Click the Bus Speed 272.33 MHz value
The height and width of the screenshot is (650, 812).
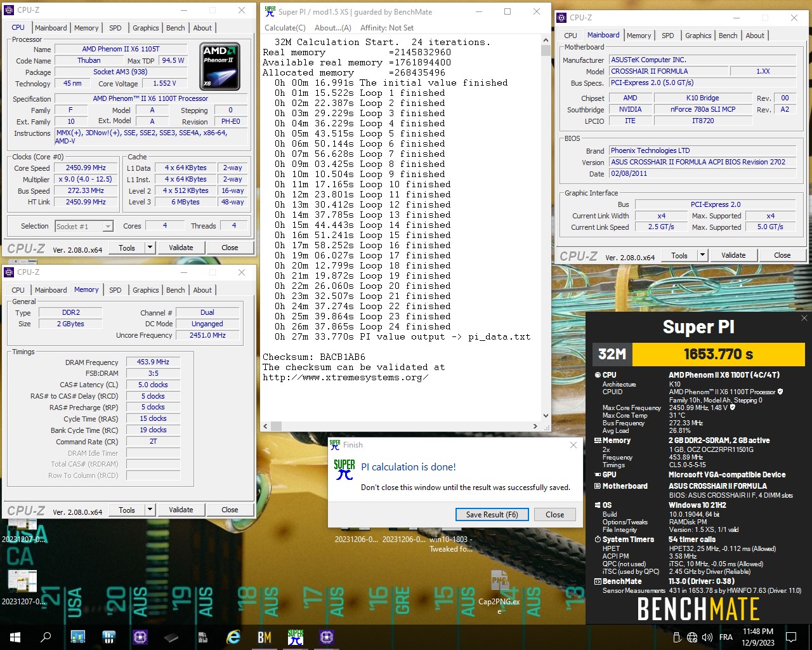[x=86, y=190]
